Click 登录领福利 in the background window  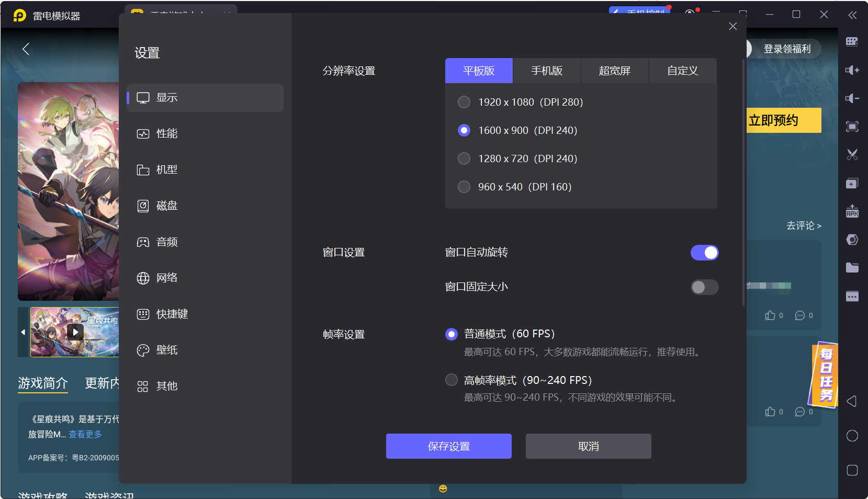click(787, 49)
